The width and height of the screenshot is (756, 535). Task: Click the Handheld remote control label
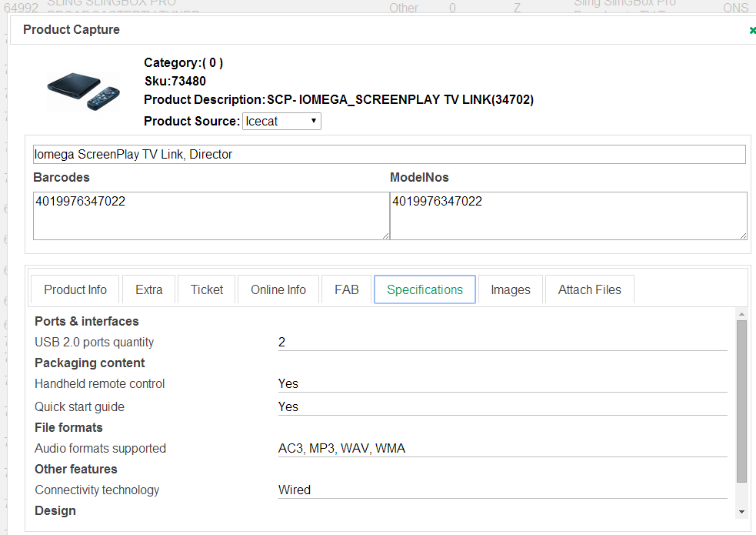click(x=99, y=383)
